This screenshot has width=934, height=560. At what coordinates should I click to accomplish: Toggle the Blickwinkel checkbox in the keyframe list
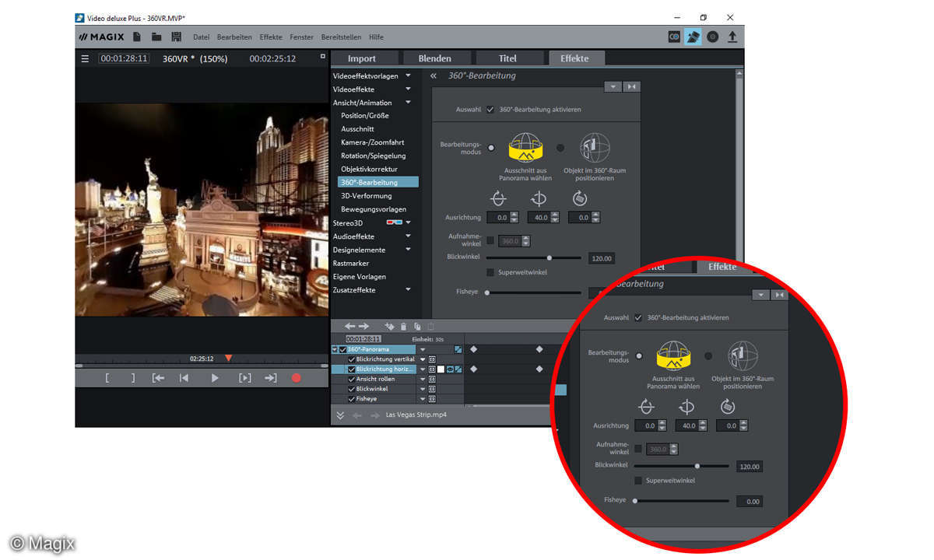tap(352, 389)
